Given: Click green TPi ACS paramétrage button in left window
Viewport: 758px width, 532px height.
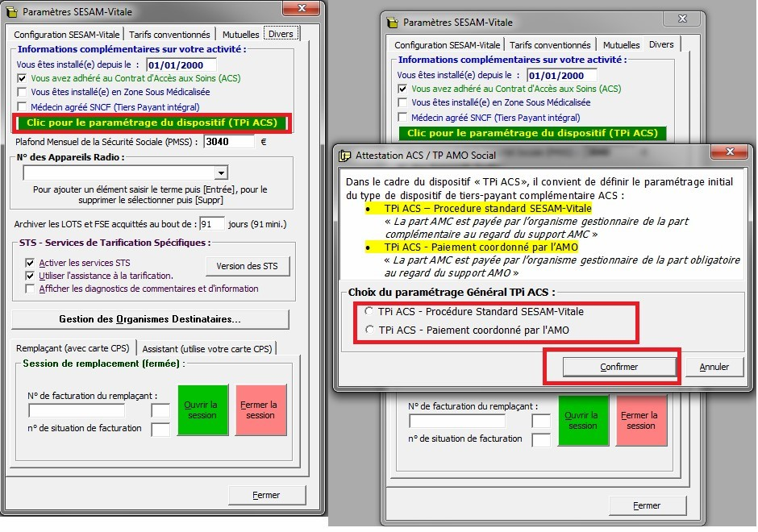Looking at the screenshot, I should (x=152, y=123).
